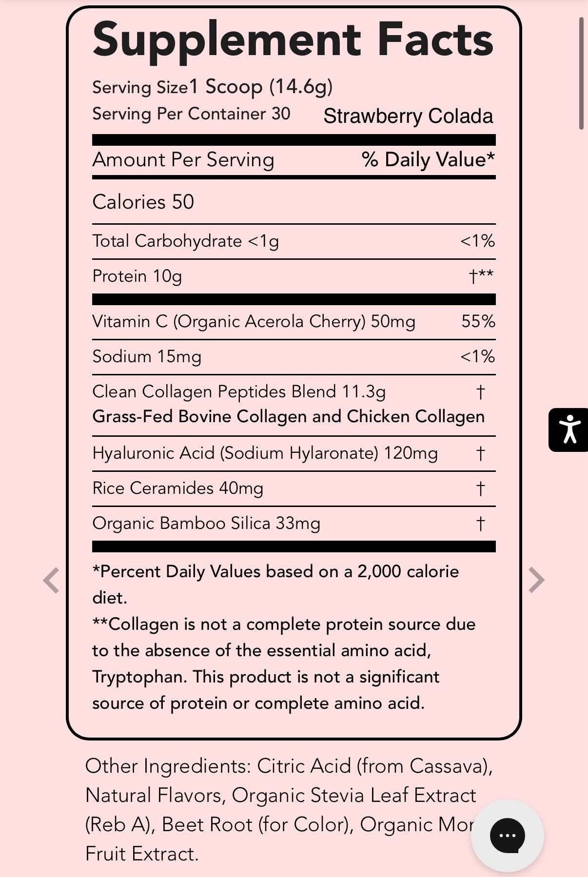Select the Strawberry Colada flavor label

pos(408,116)
